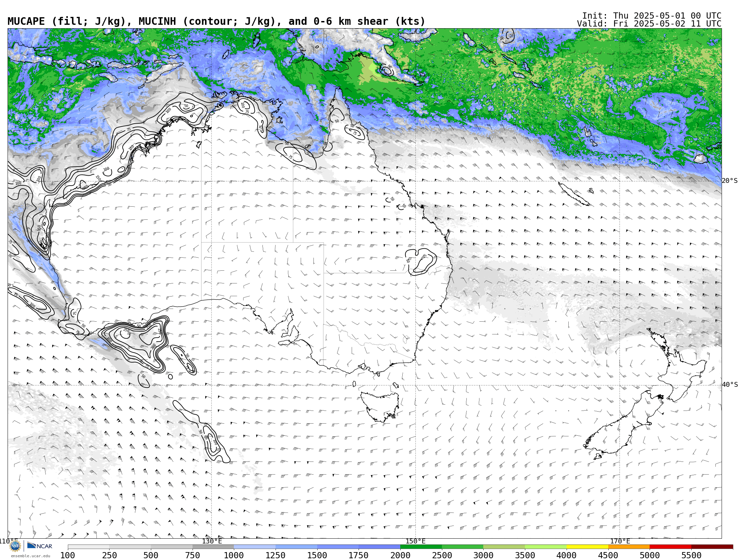Click the 20°S latitude label
This screenshot has width=744, height=560.
pyautogui.click(x=730, y=181)
